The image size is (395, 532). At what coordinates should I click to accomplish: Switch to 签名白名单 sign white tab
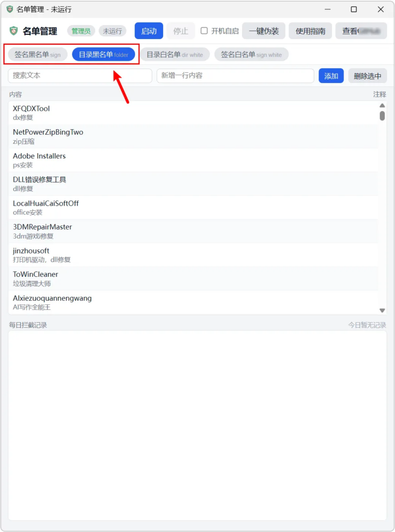[x=251, y=55]
